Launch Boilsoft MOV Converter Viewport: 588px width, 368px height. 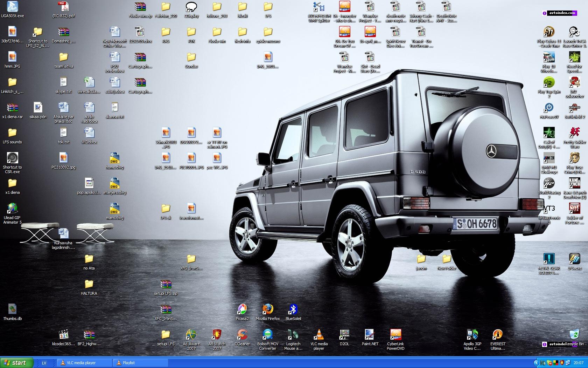[268, 334]
